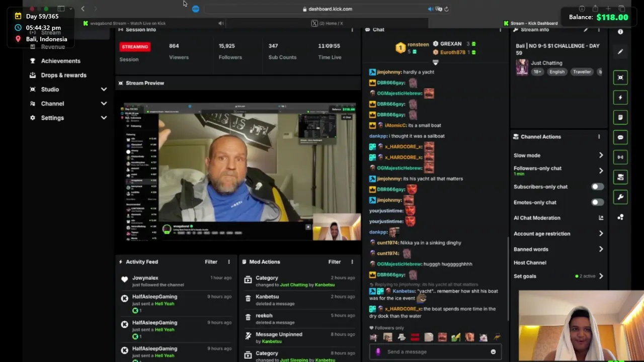The height and width of the screenshot is (362, 644).
Task: Click Jowynalex in the Activity Feed
Action: click(x=145, y=278)
